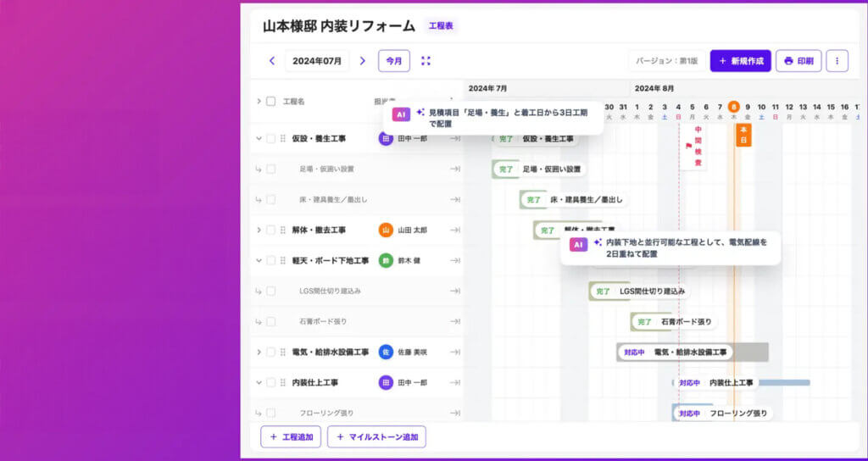Image resolution: width=868 pixels, height=461 pixels.
Task: Click the 工程追加 button
Action: 291,436
